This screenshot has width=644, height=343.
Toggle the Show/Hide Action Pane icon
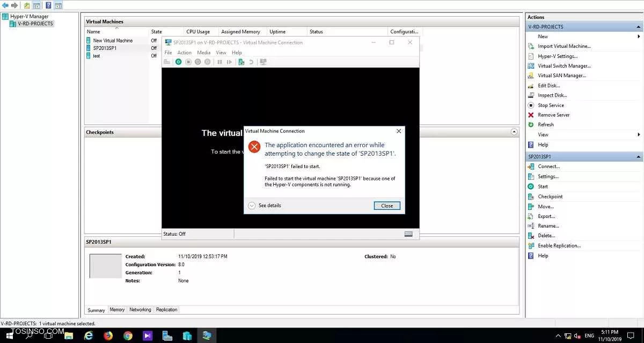point(58,5)
